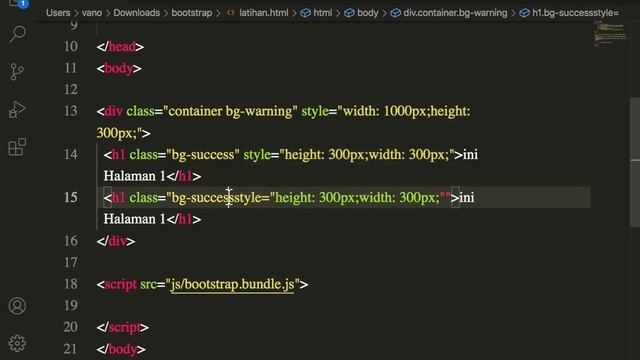This screenshot has height=360, width=640.
Task: Click the closing div tag on line 16
Action: [x=116, y=241]
